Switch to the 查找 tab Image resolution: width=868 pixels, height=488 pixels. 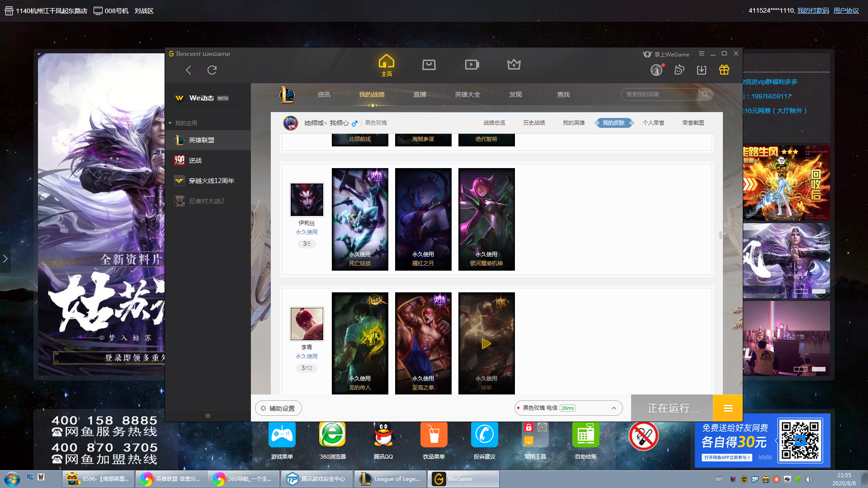[563, 94]
